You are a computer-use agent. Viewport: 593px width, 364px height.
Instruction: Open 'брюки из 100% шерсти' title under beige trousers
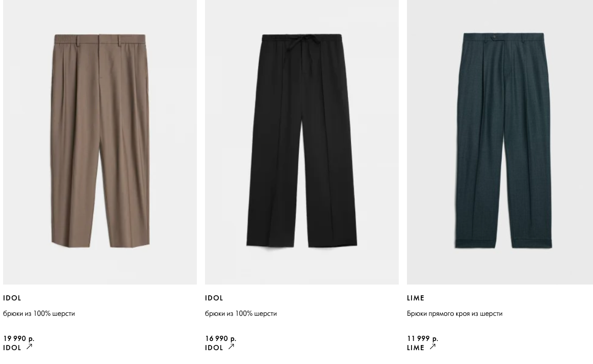39,314
